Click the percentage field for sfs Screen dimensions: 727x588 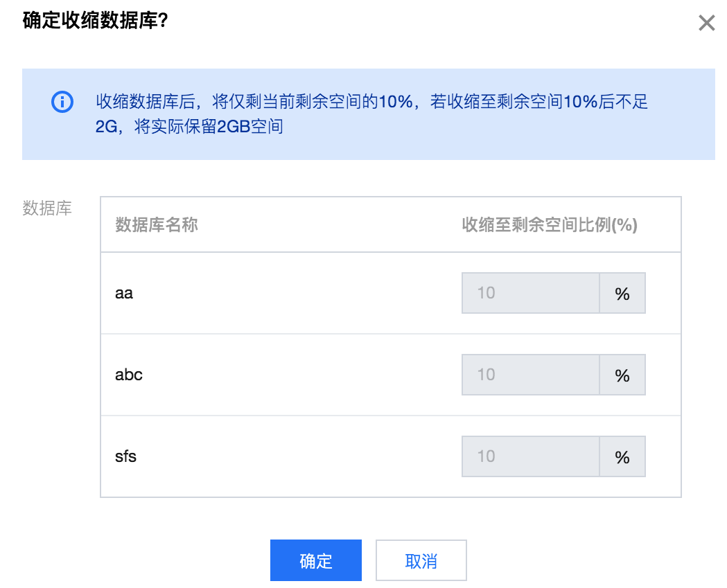point(530,456)
